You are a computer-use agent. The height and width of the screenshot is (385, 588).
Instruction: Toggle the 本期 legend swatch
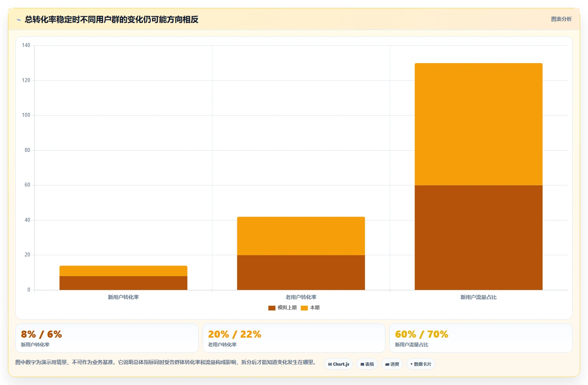click(304, 308)
